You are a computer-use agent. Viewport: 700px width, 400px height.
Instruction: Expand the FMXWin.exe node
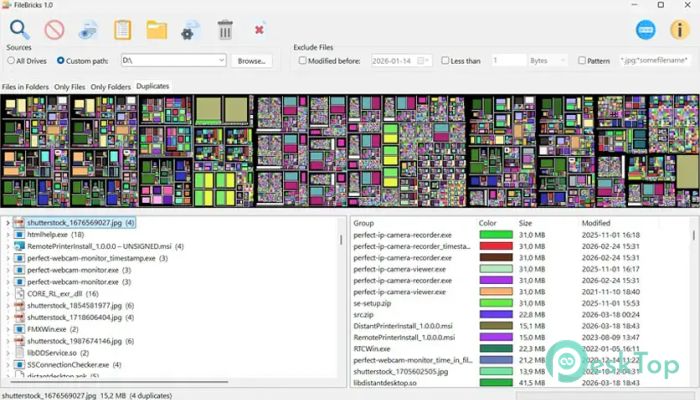(8, 329)
